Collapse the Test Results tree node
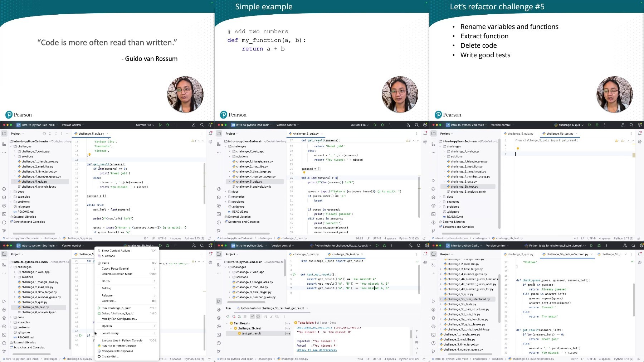 (227, 323)
